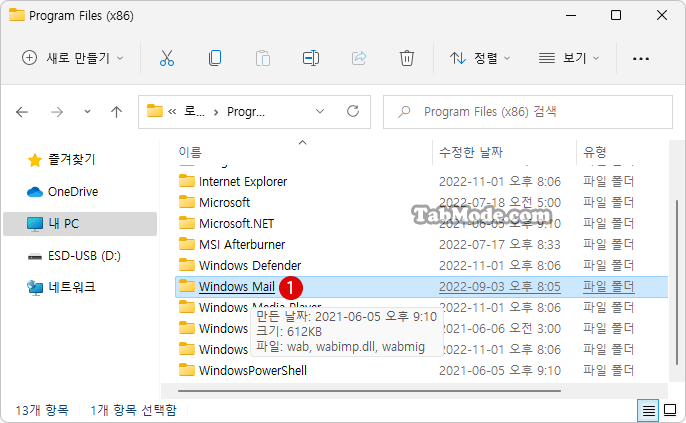Click the Share icon in toolbar
The height and width of the screenshot is (423, 686).
[x=359, y=58]
